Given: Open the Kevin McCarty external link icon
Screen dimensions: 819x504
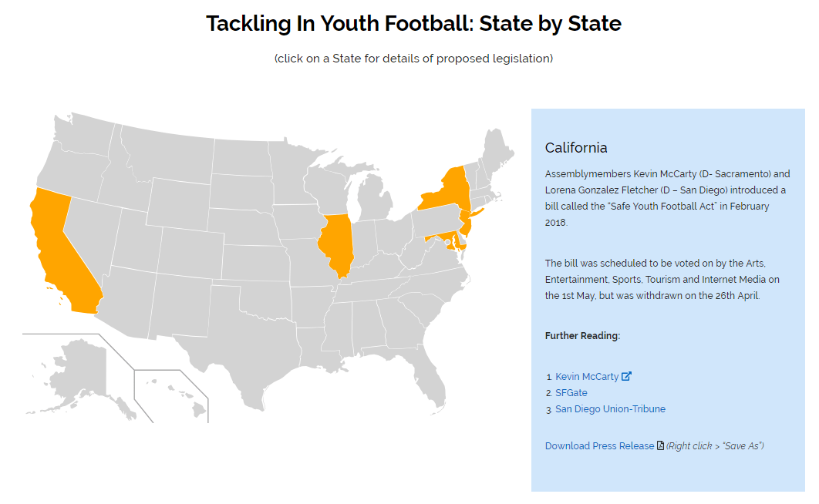Looking at the screenshot, I should click(x=626, y=376).
